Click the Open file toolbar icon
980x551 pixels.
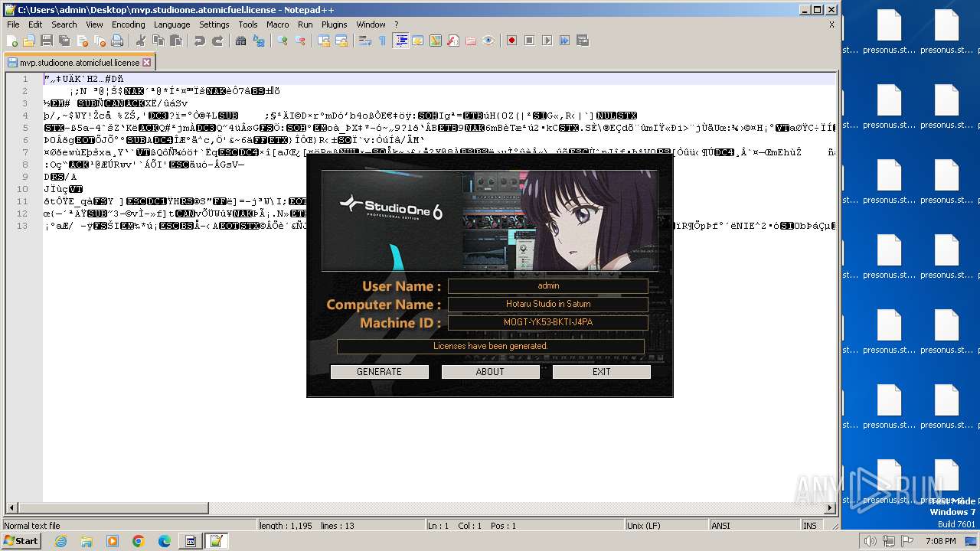pos(29,41)
